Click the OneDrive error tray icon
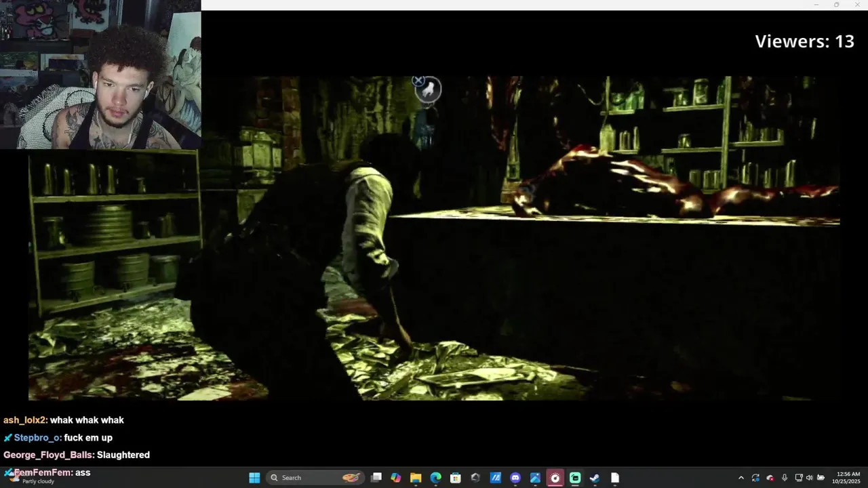Image resolution: width=868 pixels, height=488 pixels. coord(770,478)
